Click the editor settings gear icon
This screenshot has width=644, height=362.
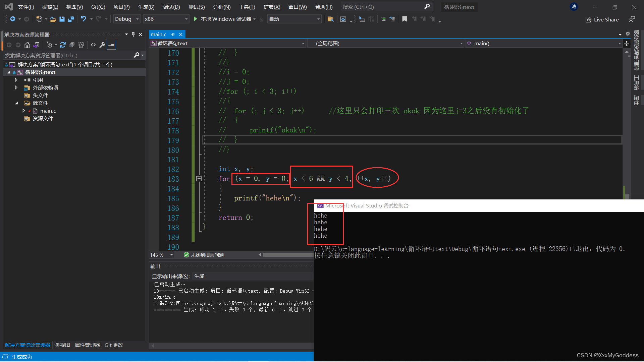[628, 34]
